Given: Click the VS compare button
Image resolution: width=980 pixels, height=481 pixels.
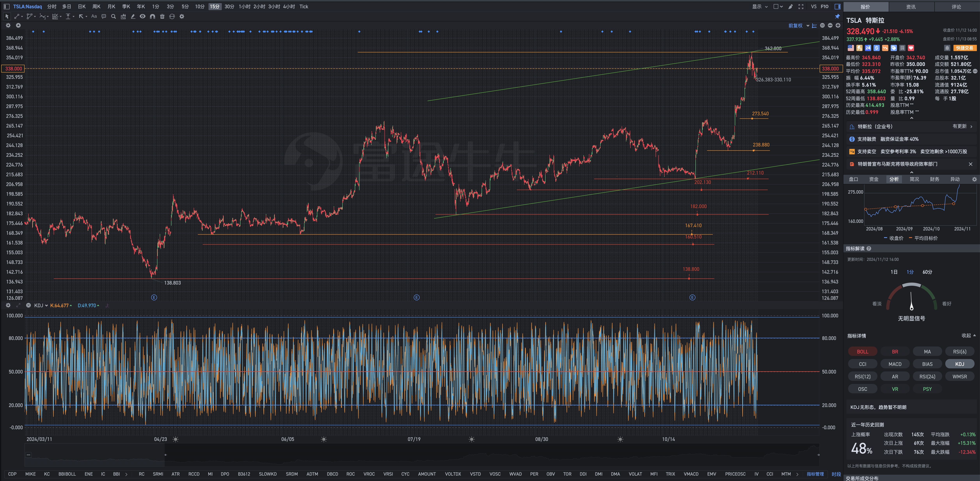Looking at the screenshot, I should point(814,6).
